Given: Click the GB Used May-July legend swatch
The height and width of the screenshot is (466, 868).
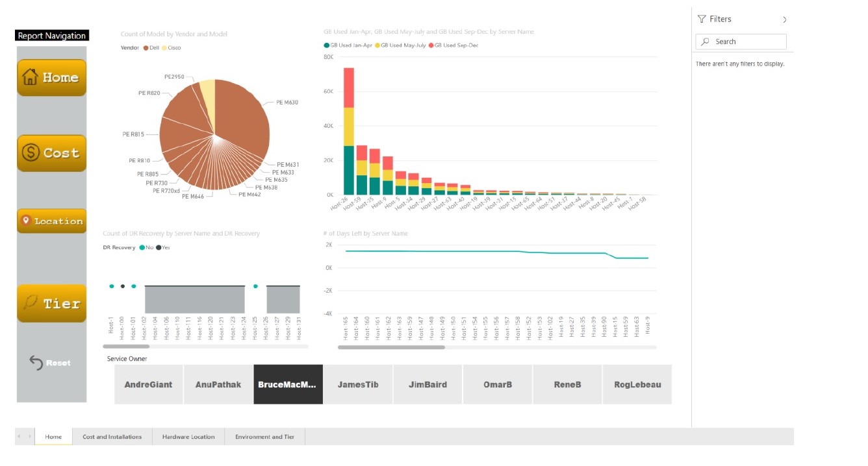Looking at the screenshot, I should pyautogui.click(x=377, y=45).
